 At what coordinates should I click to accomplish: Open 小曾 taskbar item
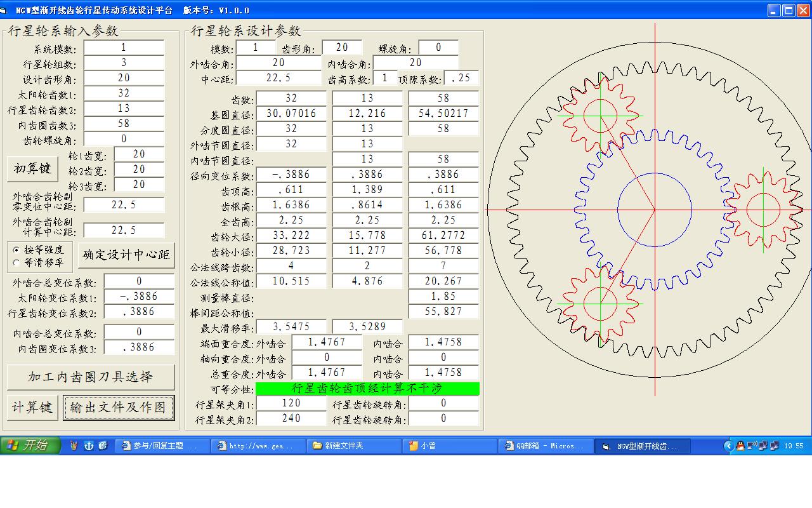click(449, 446)
